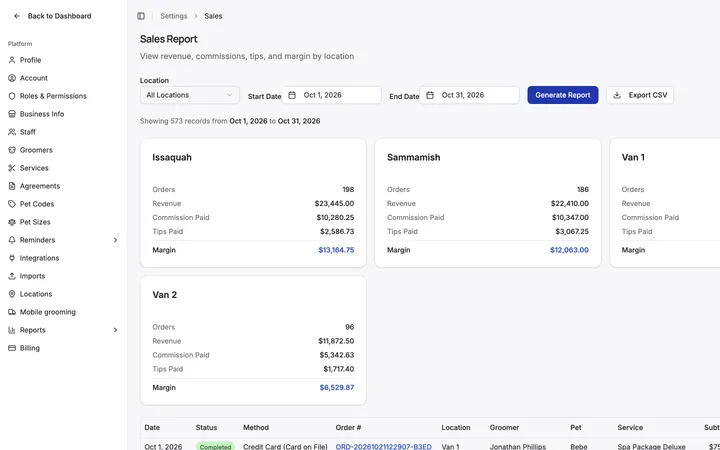
Task: Expand the Reminders submenu chevron
Action: point(115,240)
